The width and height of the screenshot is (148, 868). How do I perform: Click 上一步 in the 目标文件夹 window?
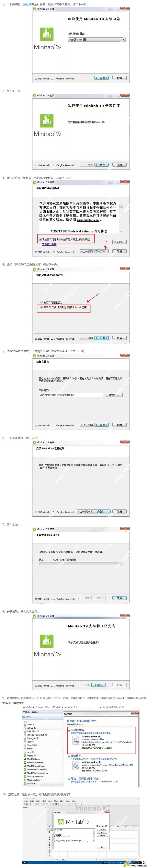(87, 425)
